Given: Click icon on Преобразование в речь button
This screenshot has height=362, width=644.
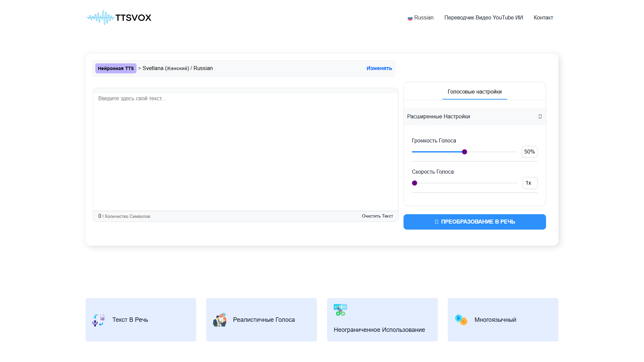Looking at the screenshot, I should click(436, 222).
